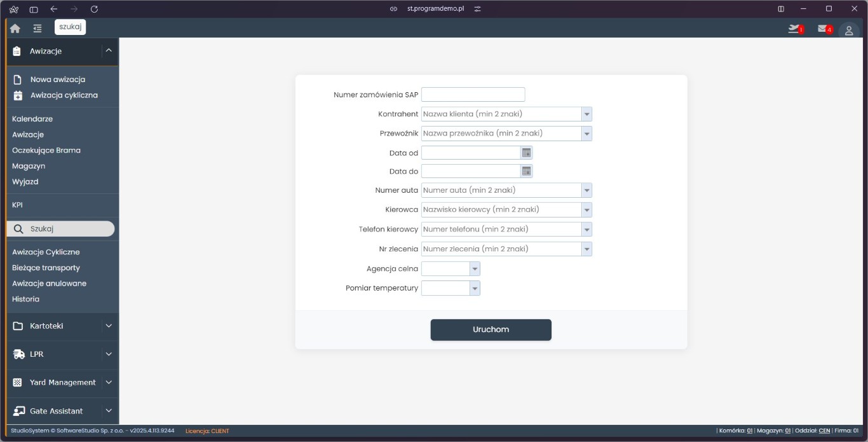Open the browser split view icon
Viewport: 868px width, 442px height.
781,9
